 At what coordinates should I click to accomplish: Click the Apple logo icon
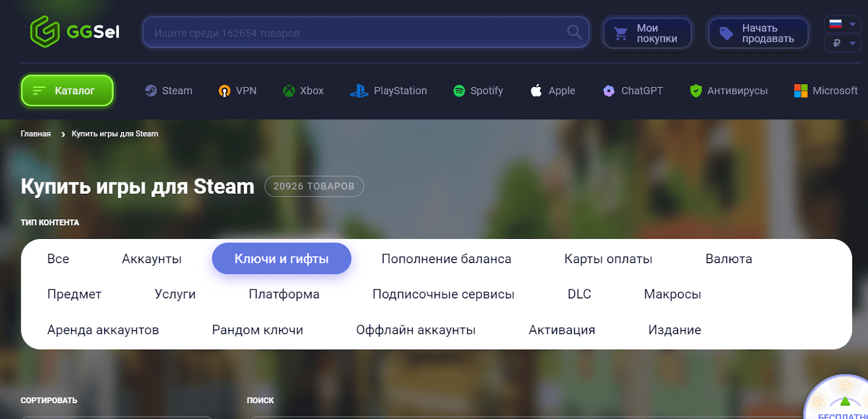pos(536,91)
